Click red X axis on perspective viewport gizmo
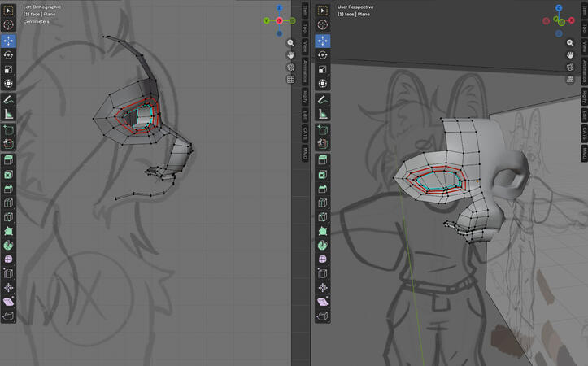 [572, 20]
